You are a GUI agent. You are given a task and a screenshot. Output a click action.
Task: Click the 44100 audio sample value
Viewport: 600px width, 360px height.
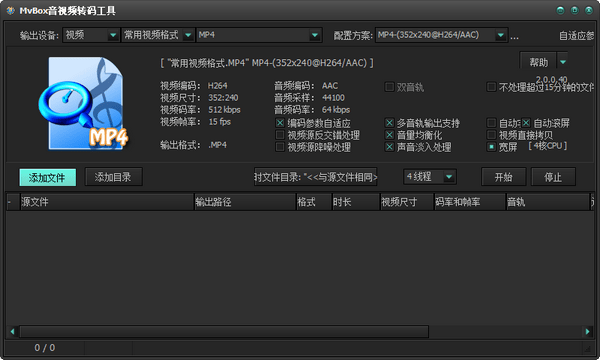pyautogui.click(x=333, y=98)
